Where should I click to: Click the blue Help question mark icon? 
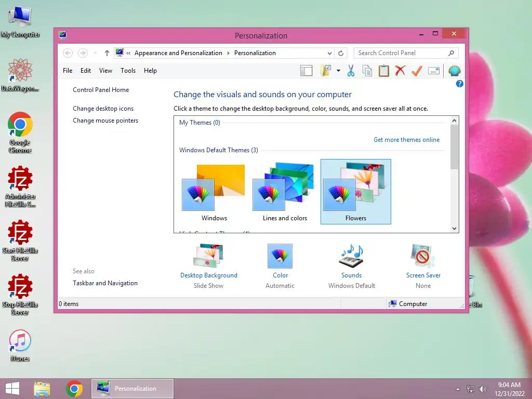click(459, 84)
